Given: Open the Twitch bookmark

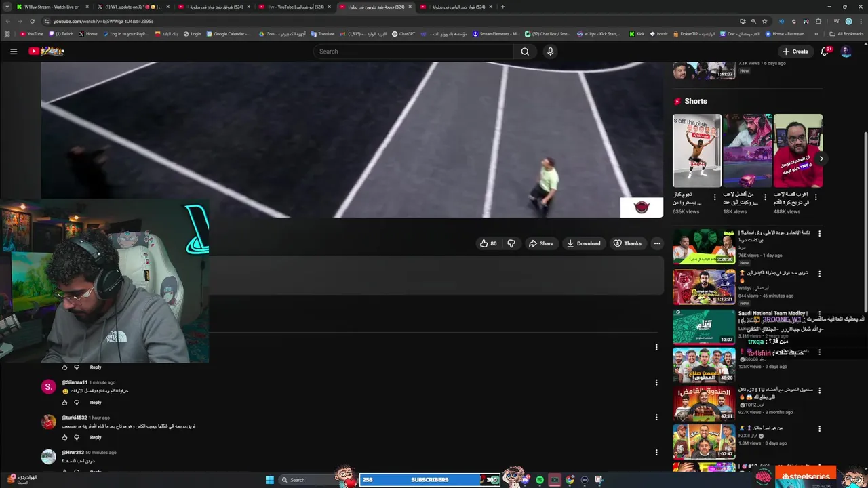Looking at the screenshot, I should tap(61, 34).
